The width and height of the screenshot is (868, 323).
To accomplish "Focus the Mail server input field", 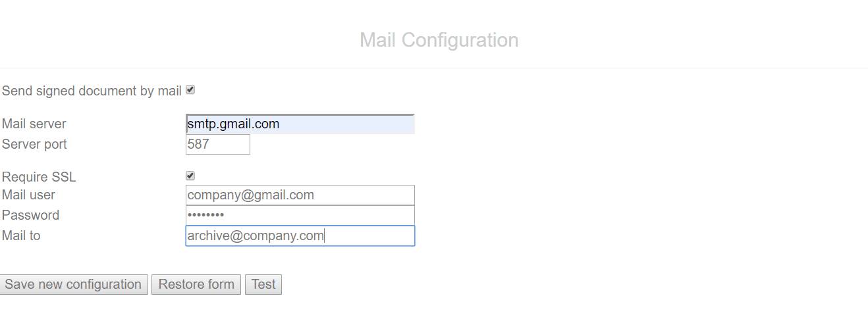I will click(x=300, y=124).
